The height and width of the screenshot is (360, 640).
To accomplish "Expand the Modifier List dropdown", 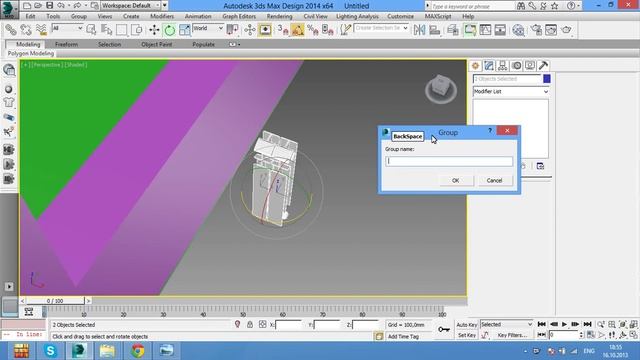I will coord(511,91).
